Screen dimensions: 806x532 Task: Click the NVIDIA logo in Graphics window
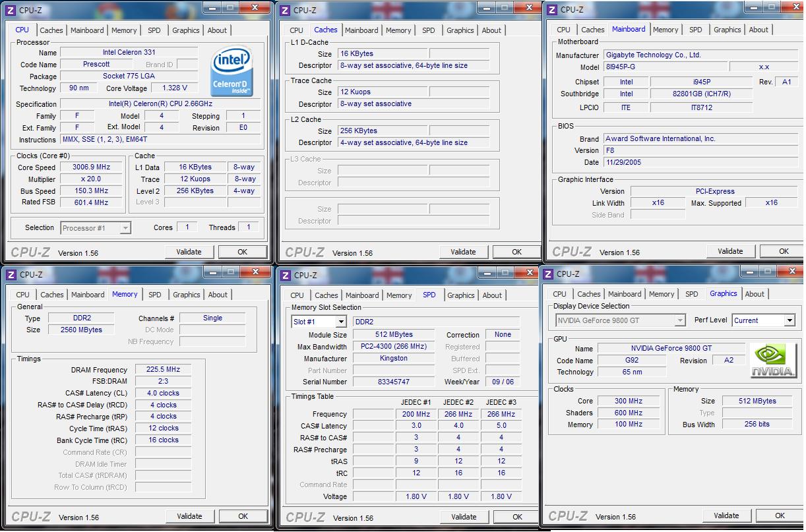pos(773,361)
